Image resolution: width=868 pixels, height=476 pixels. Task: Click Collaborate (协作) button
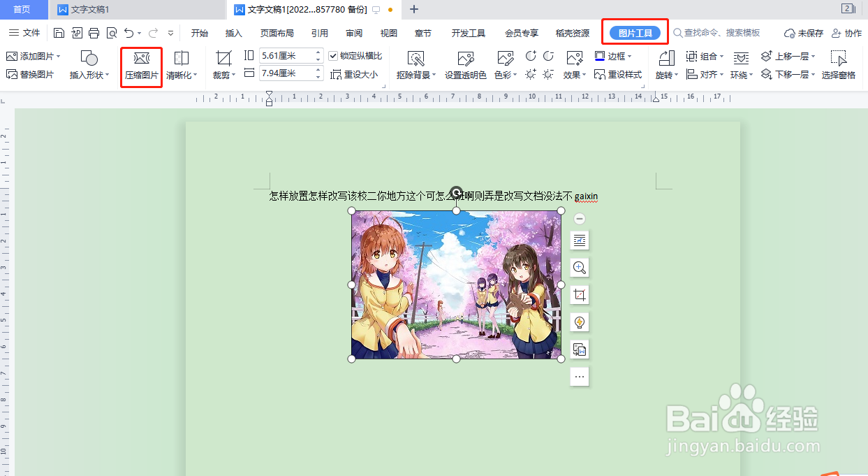coord(846,33)
